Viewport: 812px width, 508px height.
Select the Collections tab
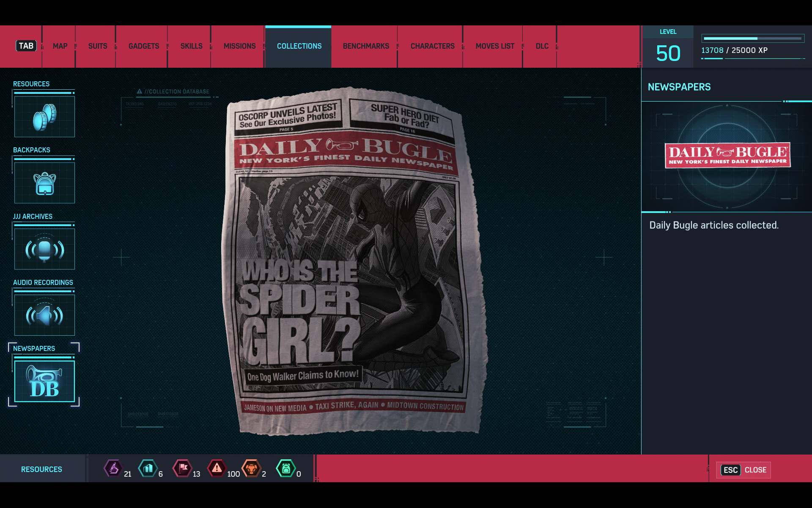pyautogui.click(x=299, y=46)
